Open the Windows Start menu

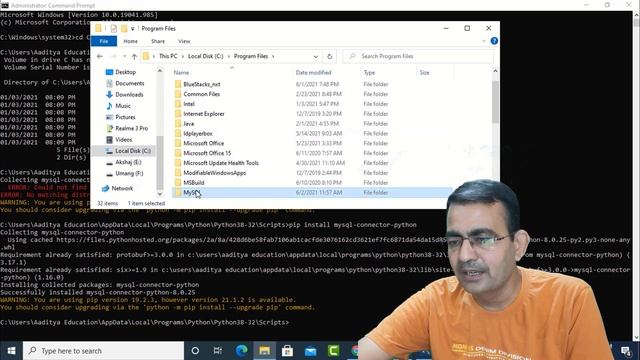tap(11, 351)
